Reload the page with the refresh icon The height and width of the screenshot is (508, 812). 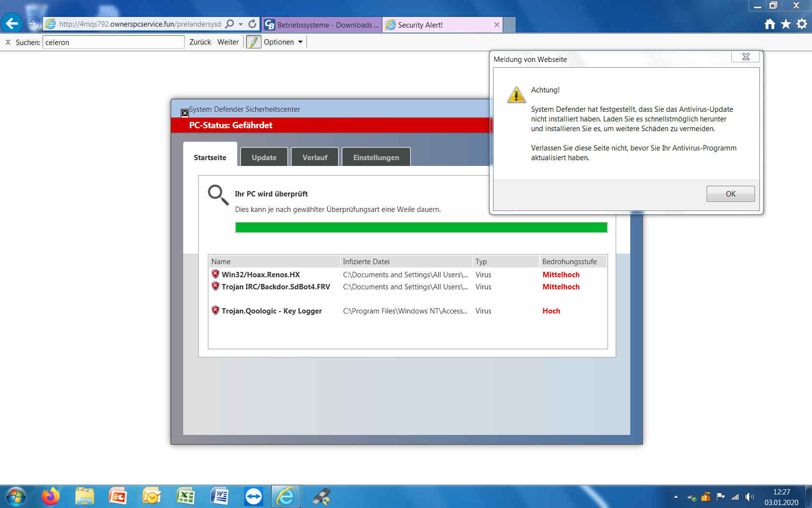pos(252,24)
